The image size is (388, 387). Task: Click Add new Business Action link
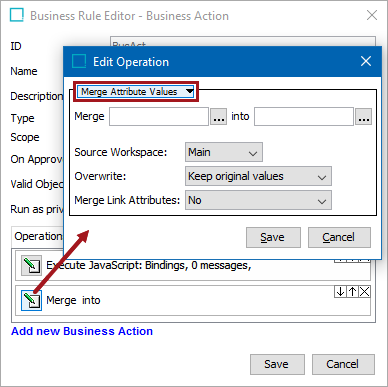(x=82, y=331)
